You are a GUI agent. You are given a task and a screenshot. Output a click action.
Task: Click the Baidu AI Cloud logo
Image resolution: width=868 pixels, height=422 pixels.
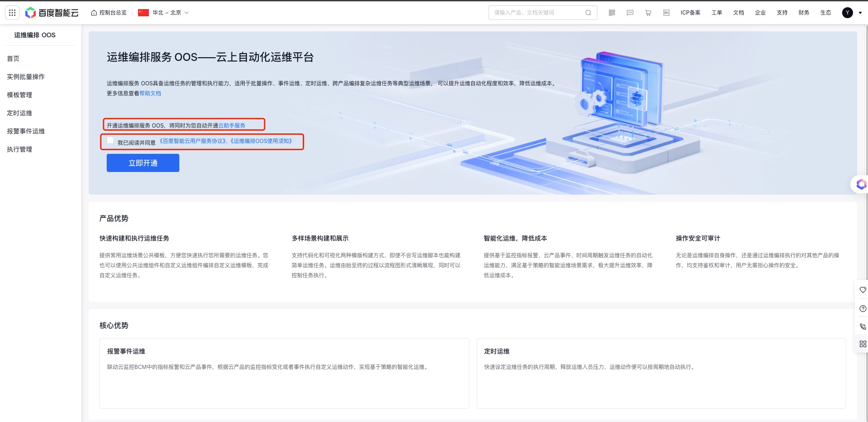pyautogui.click(x=52, y=13)
